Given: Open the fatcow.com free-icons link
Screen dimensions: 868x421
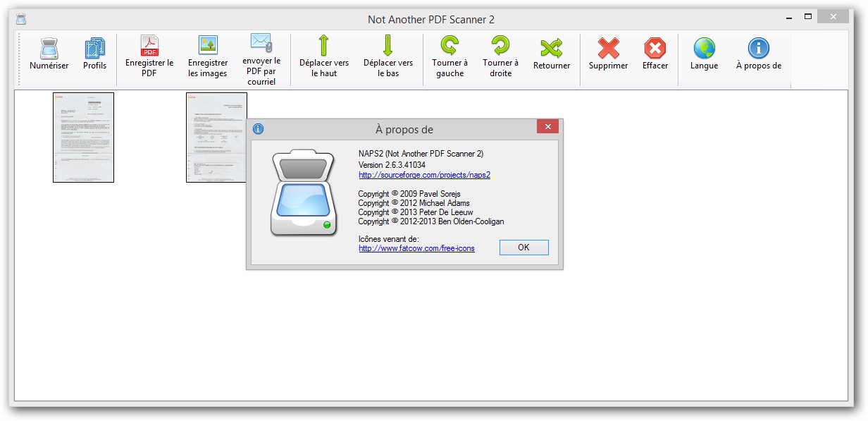Looking at the screenshot, I should tap(416, 248).
